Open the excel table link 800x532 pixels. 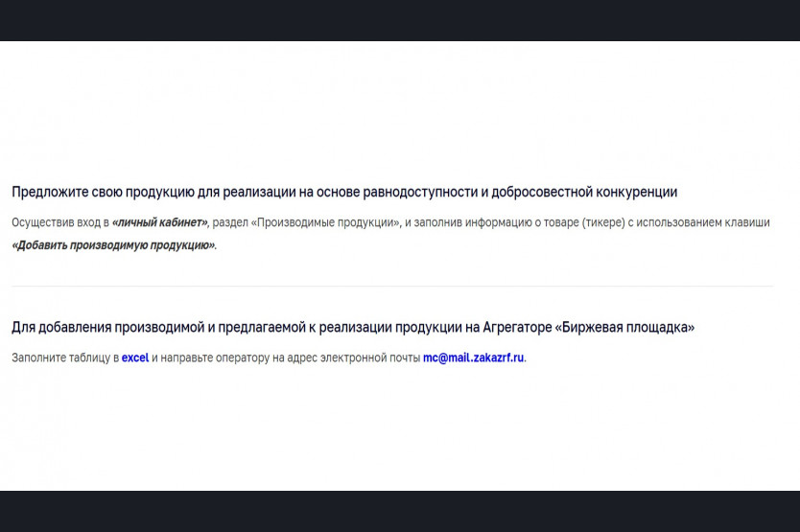(x=135, y=358)
